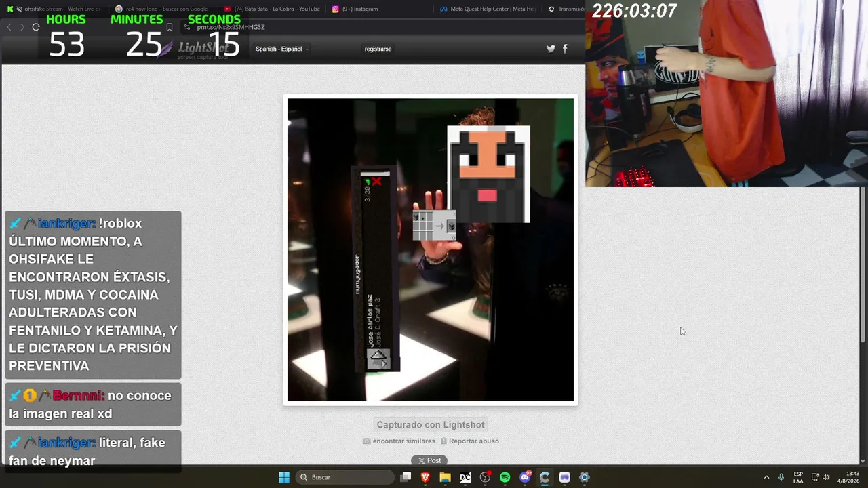Go forward in browser history
Screen dimensions: 868x488
(x=22, y=27)
